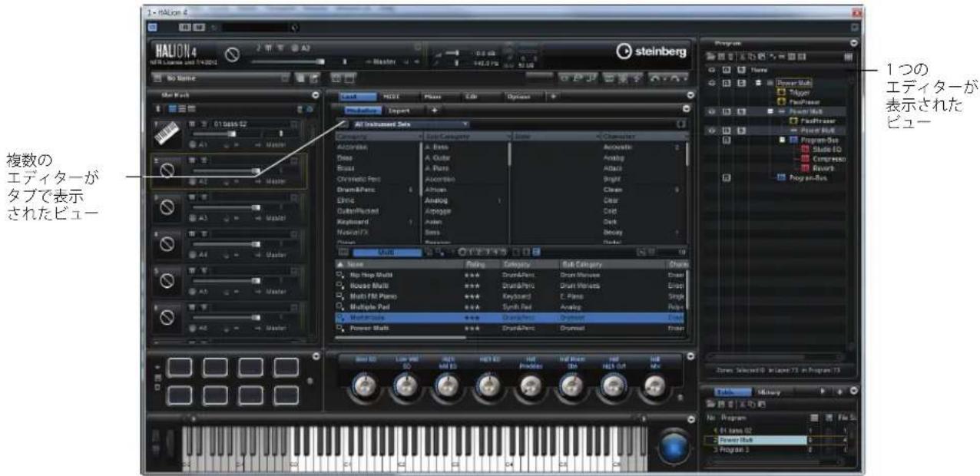Viewport: 980px width, 476px height.
Task: Switch to the Options tab
Action: click(518, 96)
